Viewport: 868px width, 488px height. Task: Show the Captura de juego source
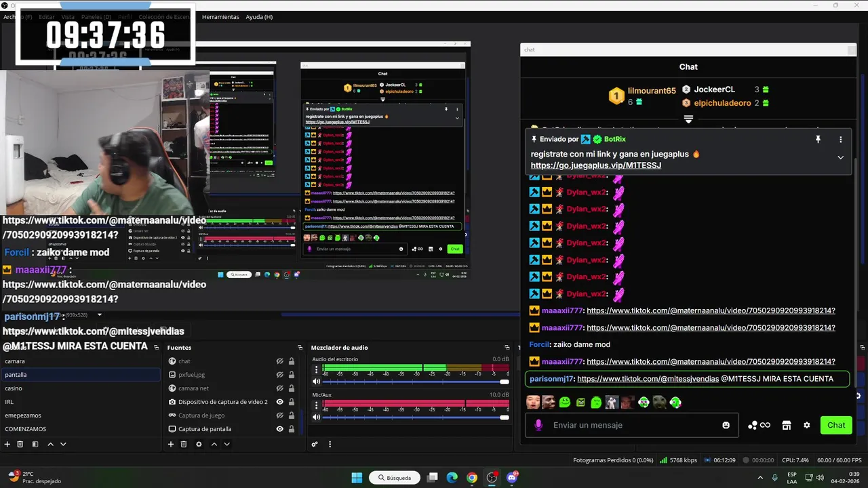pyautogui.click(x=279, y=415)
